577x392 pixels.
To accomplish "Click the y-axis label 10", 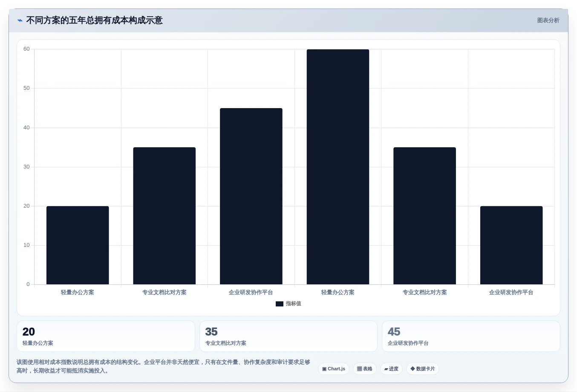I will click(26, 245).
